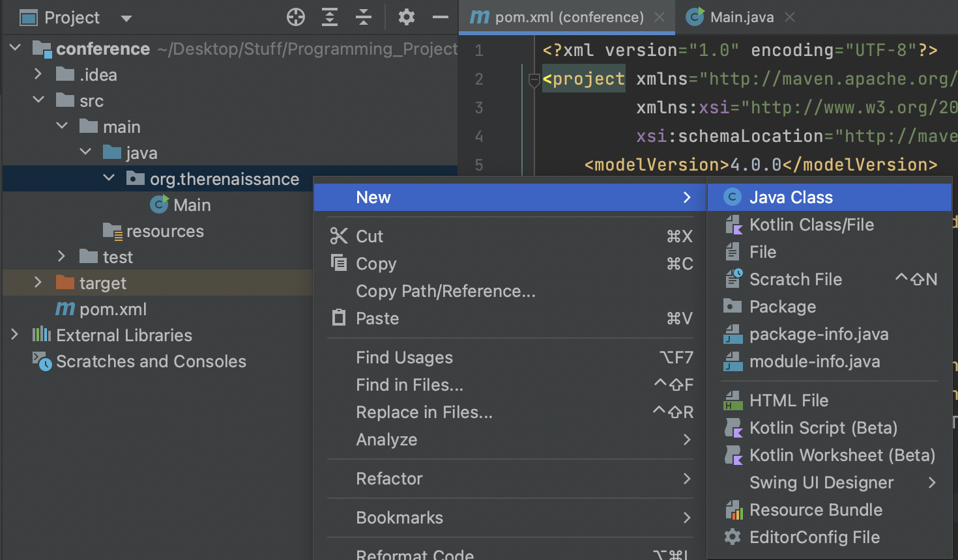958x560 pixels.
Task: Select the Main class in tree
Action: tap(192, 205)
